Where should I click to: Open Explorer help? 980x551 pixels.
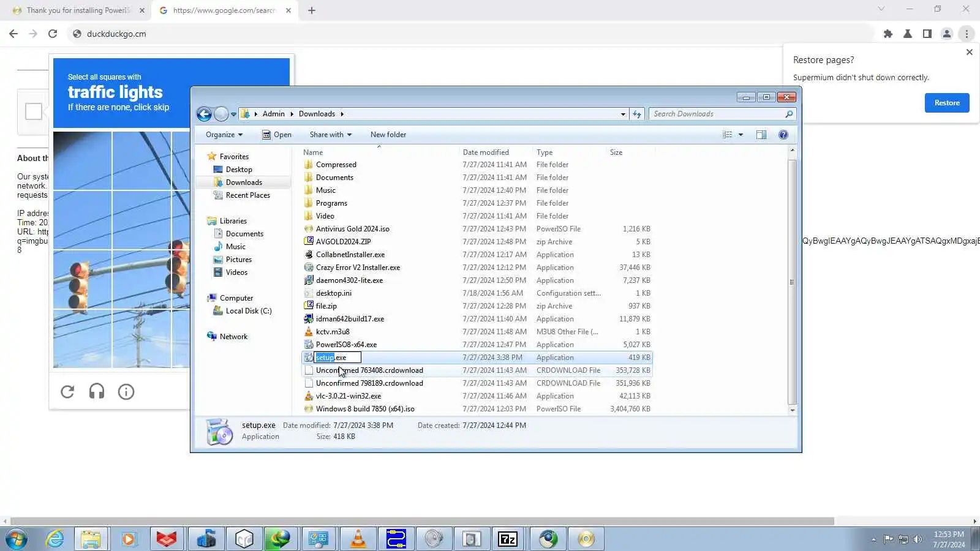783,135
